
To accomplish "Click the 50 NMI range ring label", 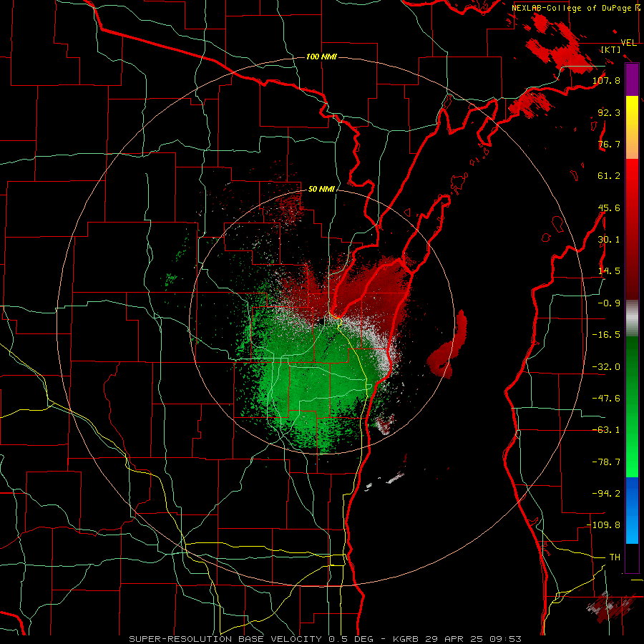I will [x=321, y=190].
